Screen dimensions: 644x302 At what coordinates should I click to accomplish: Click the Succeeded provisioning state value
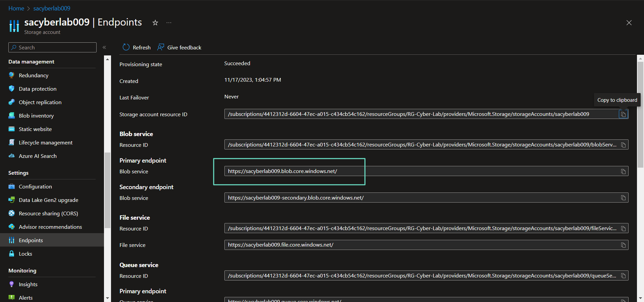pyautogui.click(x=237, y=63)
